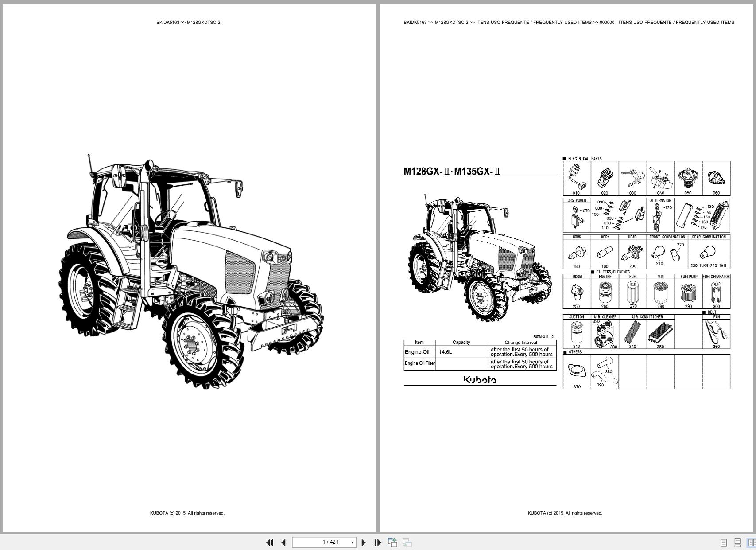Click the BELT section heading
The width and height of the screenshot is (756, 550).
pyautogui.click(x=712, y=312)
